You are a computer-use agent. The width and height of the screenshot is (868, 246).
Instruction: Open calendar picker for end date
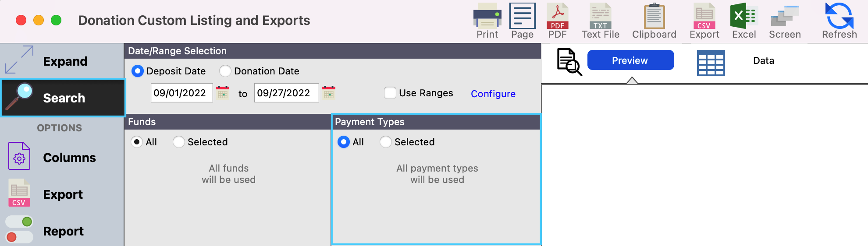pyautogui.click(x=329, y=93)
